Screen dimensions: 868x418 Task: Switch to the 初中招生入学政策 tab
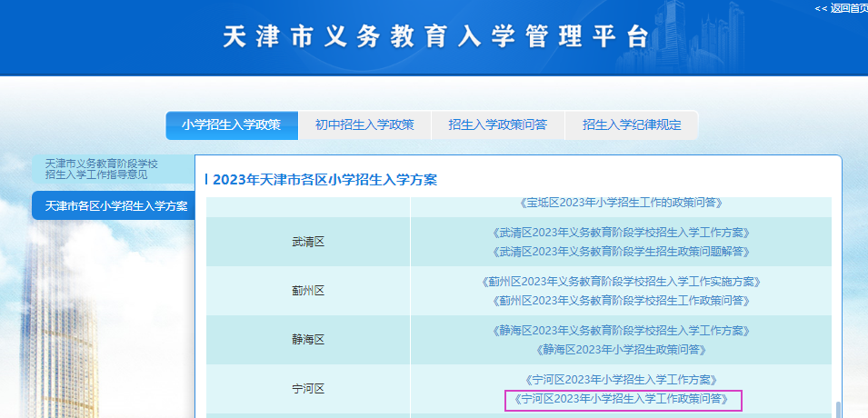click(x=364, y=124)
